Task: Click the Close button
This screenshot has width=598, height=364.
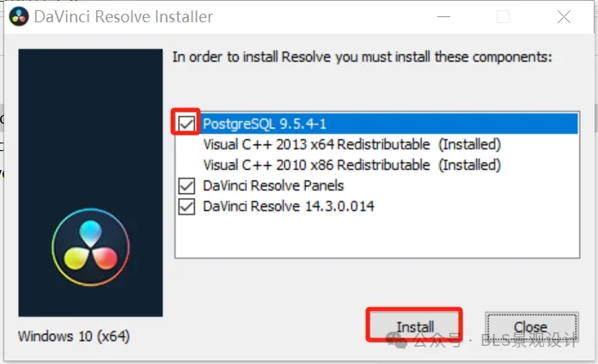Action: coord(532,326)
